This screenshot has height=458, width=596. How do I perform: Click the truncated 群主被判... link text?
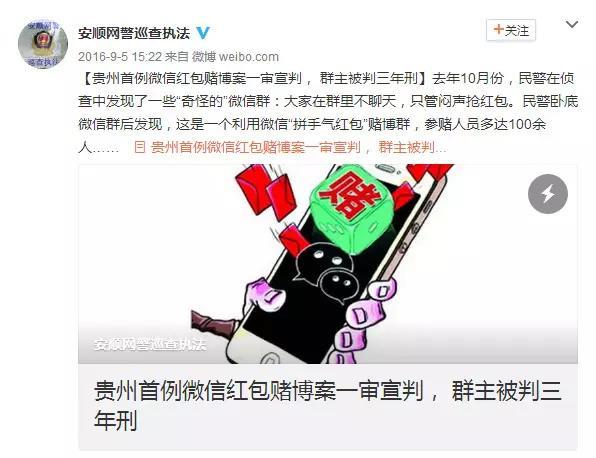412,147
